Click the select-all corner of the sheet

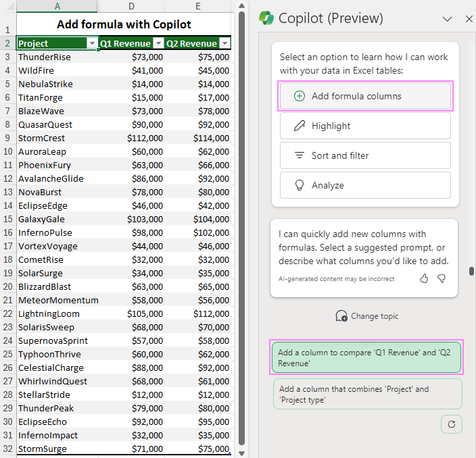[8, 6]
